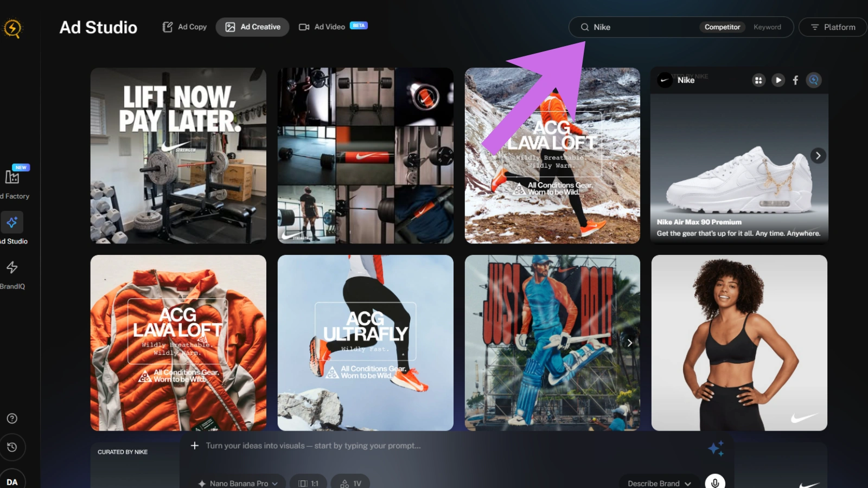Toggle the 1:1 aspect ratio option
868x488 pixels.
308,483
